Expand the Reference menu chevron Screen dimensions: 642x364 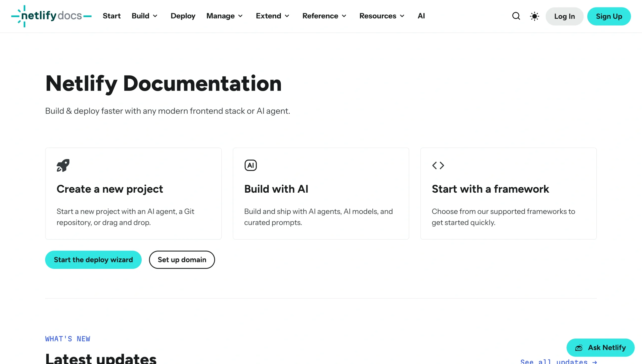(344, 16)
